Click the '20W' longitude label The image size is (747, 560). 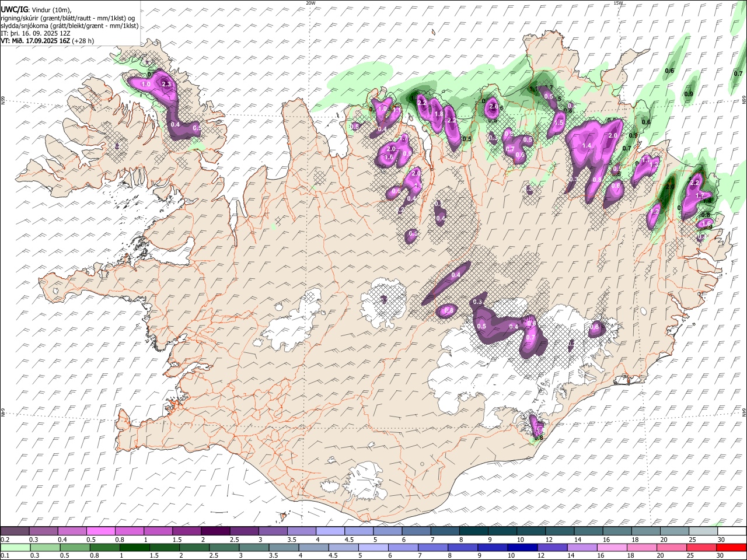point(311,2)
